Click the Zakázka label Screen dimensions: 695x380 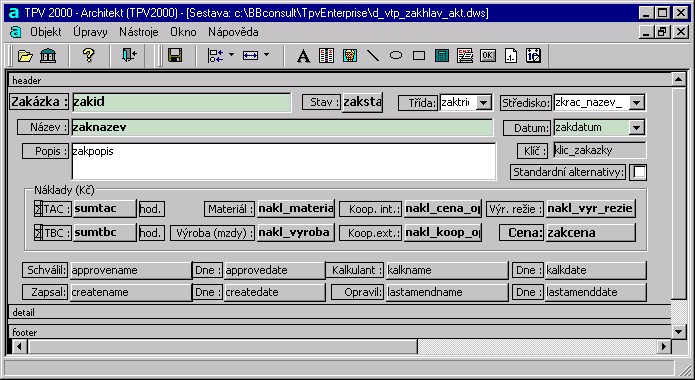(x=39, y=102)
